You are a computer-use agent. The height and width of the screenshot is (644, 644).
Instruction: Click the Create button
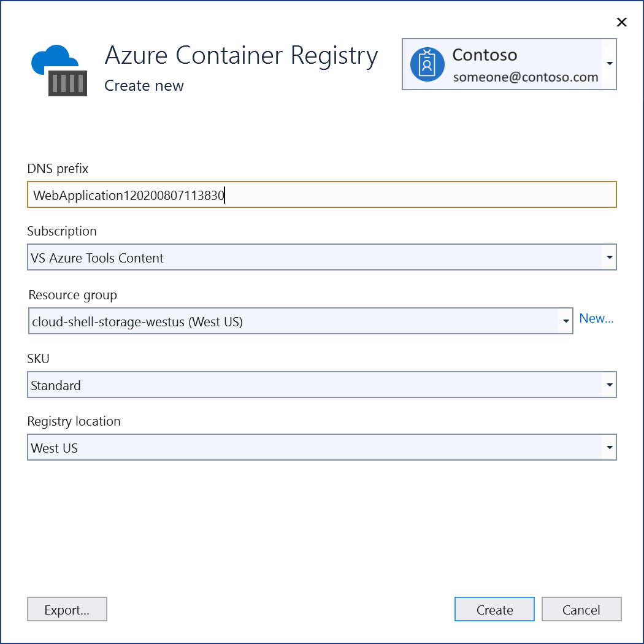(x=494, y=609)
